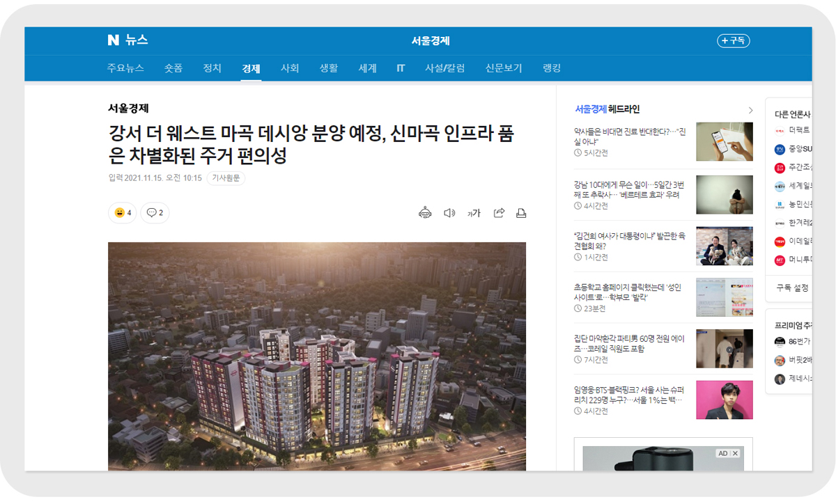836x504 pixels.
Task: Click the dark hallway headline thumbnail
Action: coord(725,349)
